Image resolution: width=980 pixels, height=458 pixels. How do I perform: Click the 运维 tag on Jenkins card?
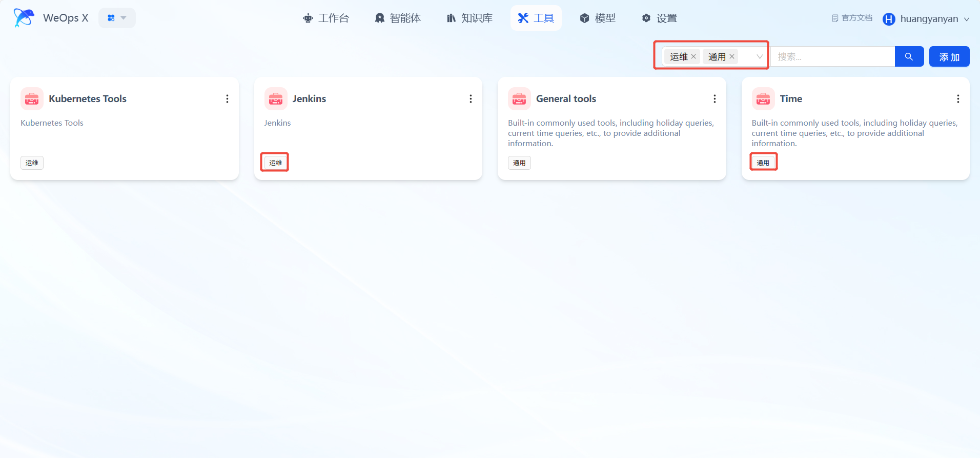coord(276,163)
